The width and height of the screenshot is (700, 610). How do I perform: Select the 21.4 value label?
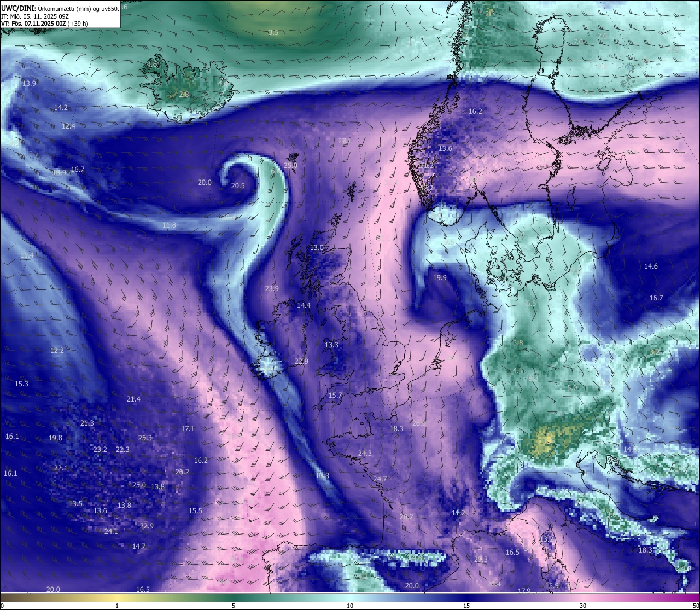133,399
